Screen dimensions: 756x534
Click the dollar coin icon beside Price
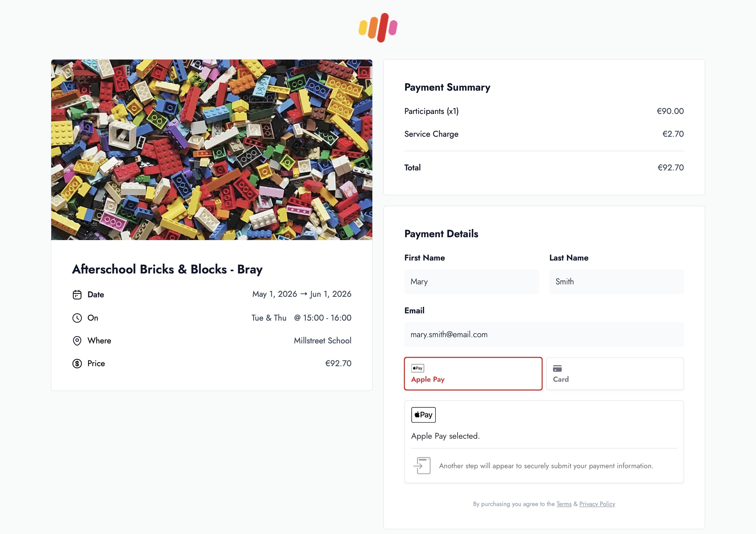pyautogui.click(x=77, y=363)
